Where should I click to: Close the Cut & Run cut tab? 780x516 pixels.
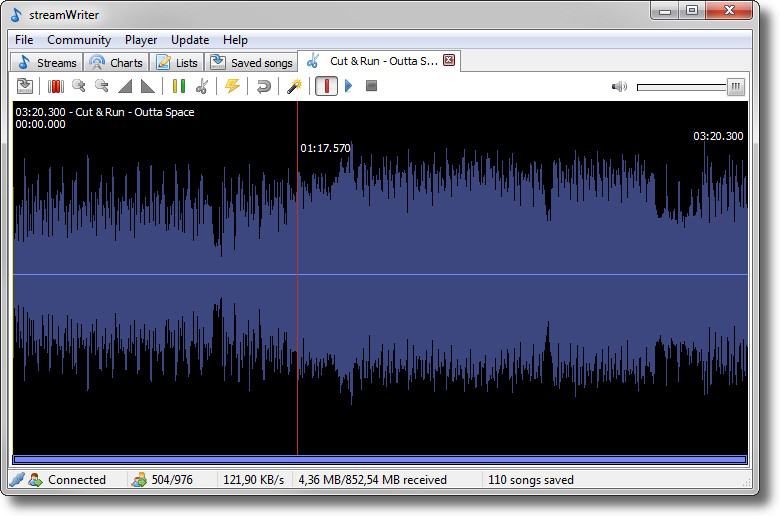[449, 60]
